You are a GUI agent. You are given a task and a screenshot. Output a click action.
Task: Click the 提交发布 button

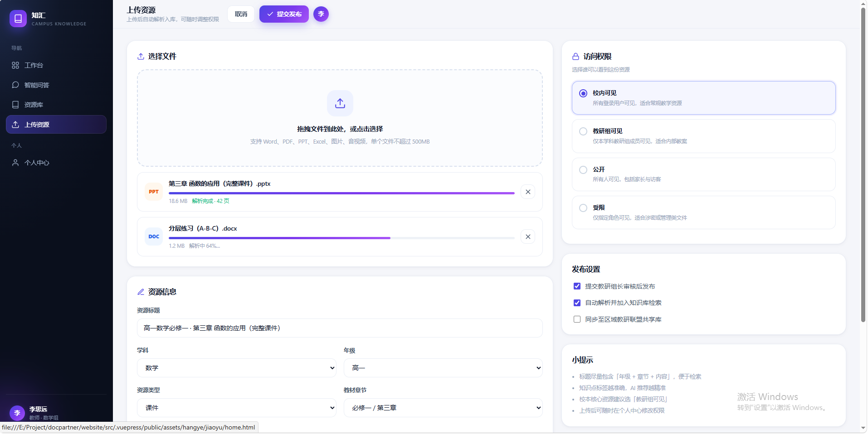(284, 14)
